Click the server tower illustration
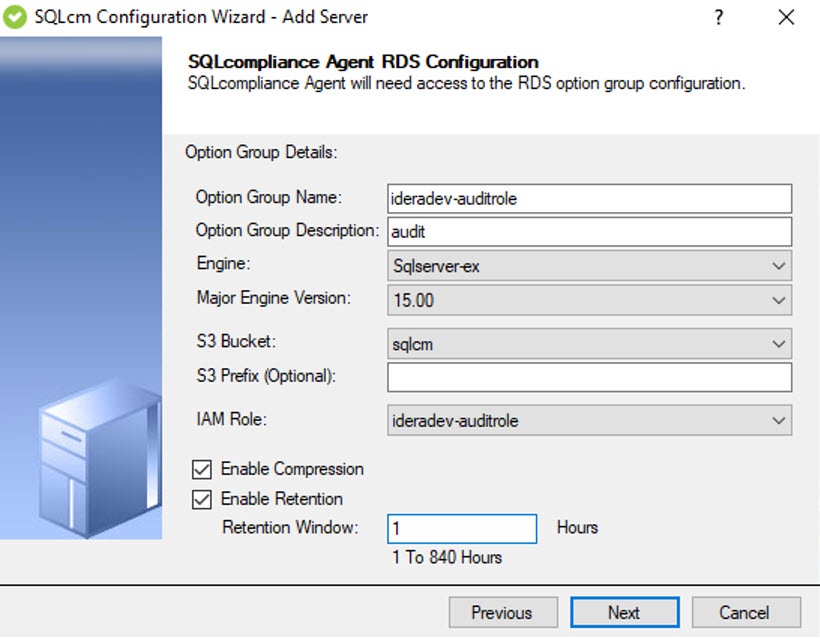Image resolution: width=820 pixels, height=638 pixels. [x=99, y=458]
